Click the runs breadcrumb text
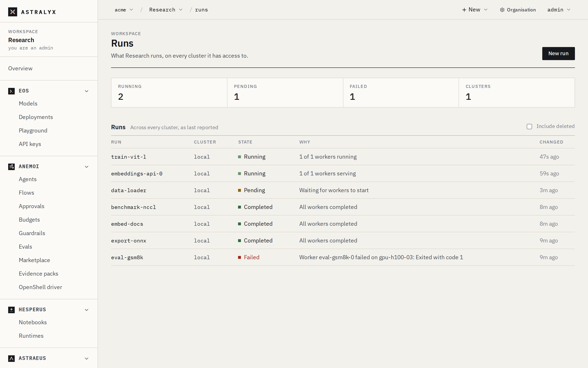The width and height of the screenshot is (588, 368). 202,10
